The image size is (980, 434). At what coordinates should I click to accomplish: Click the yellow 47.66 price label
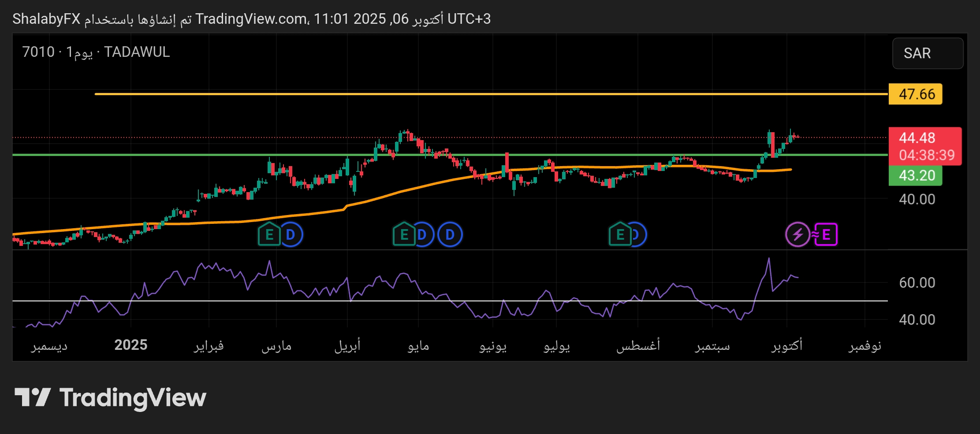916,94
